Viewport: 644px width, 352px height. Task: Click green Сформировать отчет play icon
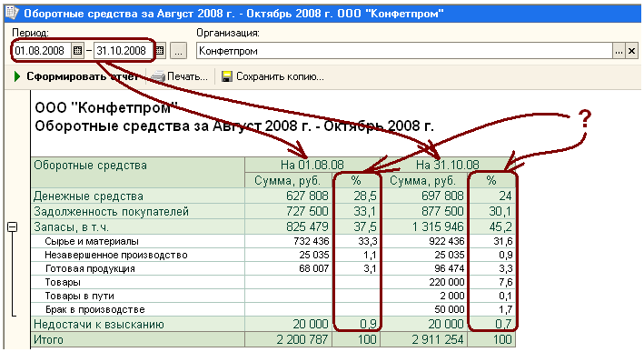[17, 76]
